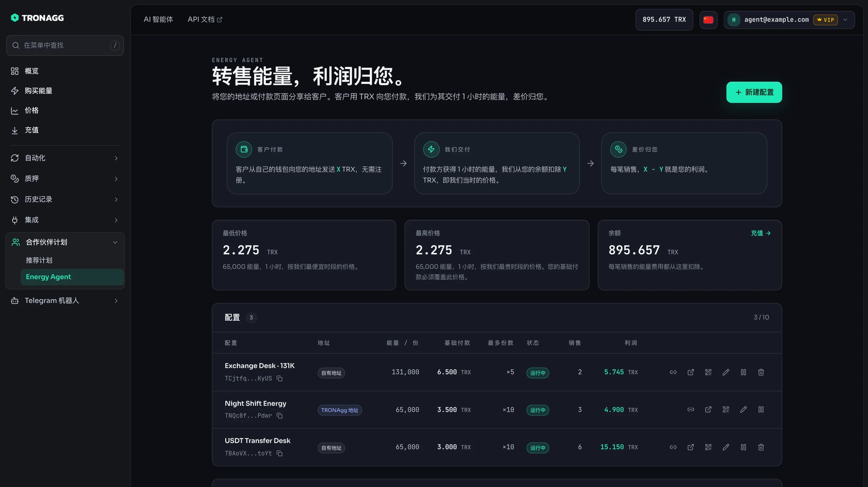
Task: Click the 新建配置 button
Action: click(x=754, y=92)
